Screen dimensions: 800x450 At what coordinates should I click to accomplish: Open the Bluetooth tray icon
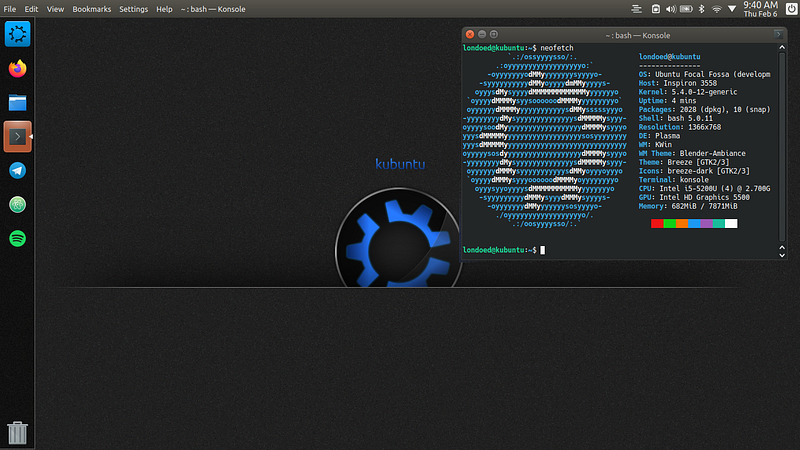coord(702,9)
